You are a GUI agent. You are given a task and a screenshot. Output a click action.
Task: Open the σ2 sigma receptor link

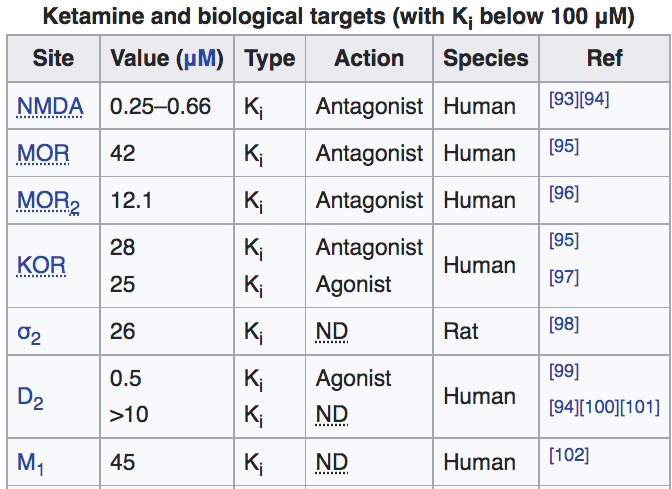[30, 331]
